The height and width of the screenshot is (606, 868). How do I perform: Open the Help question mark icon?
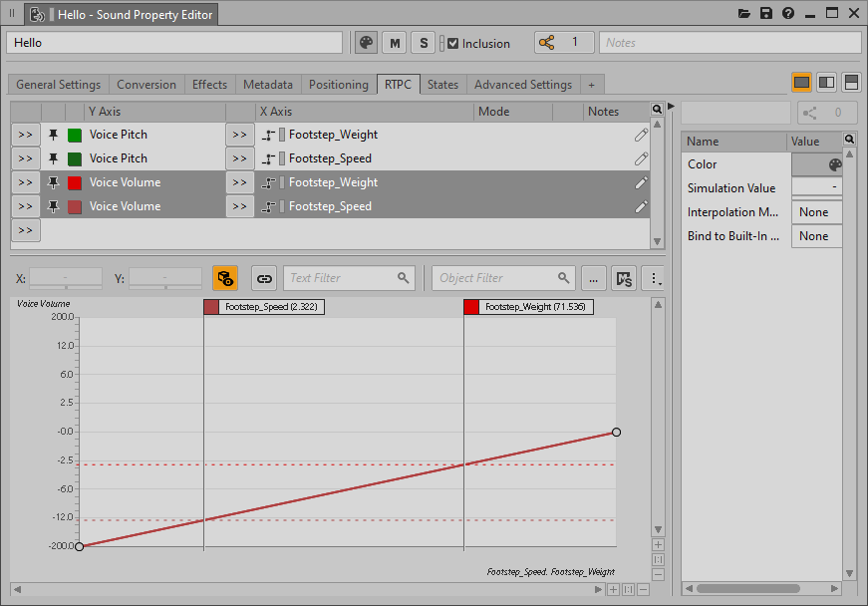tap(788, 14)
